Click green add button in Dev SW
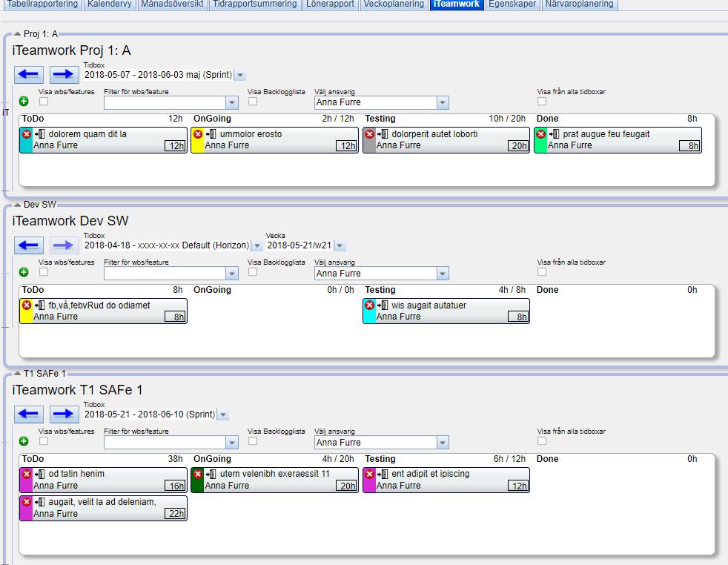Screen dimensions: 728x565 pos(24,272)
